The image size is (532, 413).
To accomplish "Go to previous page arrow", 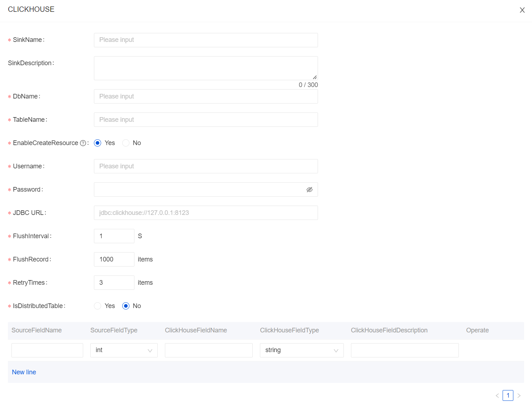I will coord(497,395).
